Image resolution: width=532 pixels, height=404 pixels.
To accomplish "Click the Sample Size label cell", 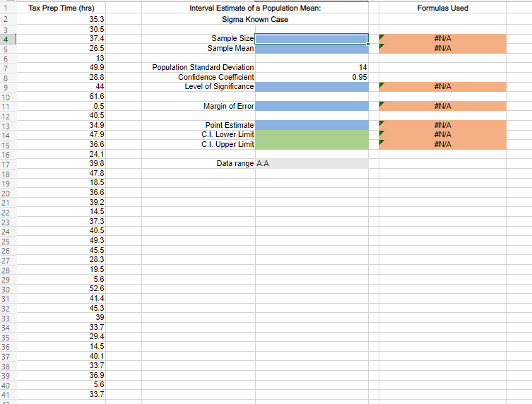I will pyautogui.click(x=199, y=39).
